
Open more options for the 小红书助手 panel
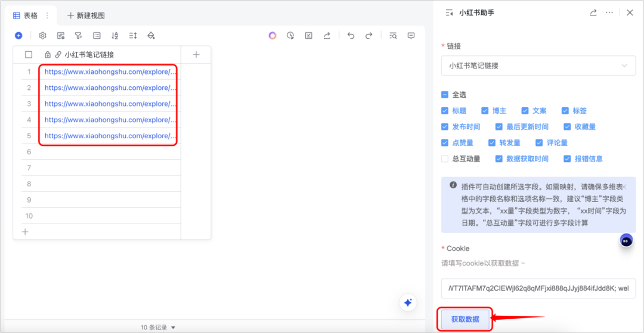609,13
